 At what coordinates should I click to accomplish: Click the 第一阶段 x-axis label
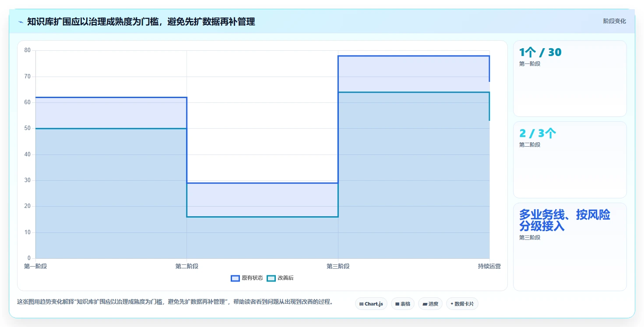click(35, 266)
